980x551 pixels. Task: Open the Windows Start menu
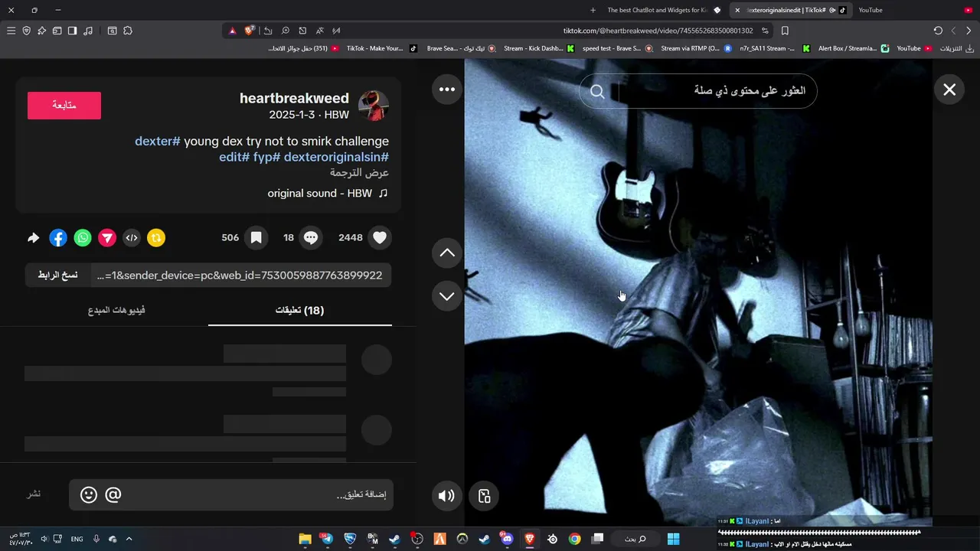(674, 539)
